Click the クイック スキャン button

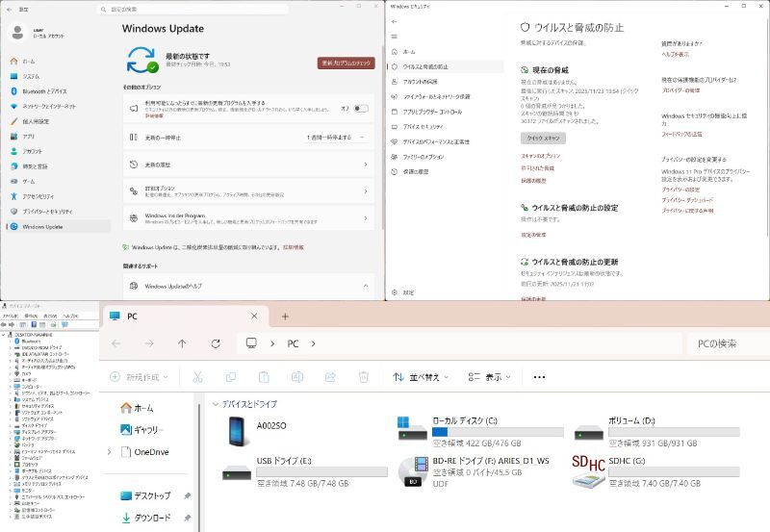543,139
